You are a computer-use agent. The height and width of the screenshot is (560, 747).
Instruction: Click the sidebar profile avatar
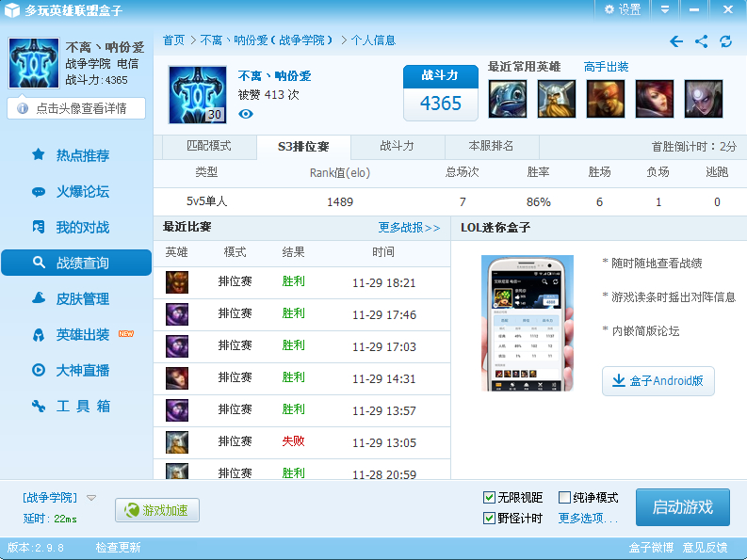[x=34, y=63]
